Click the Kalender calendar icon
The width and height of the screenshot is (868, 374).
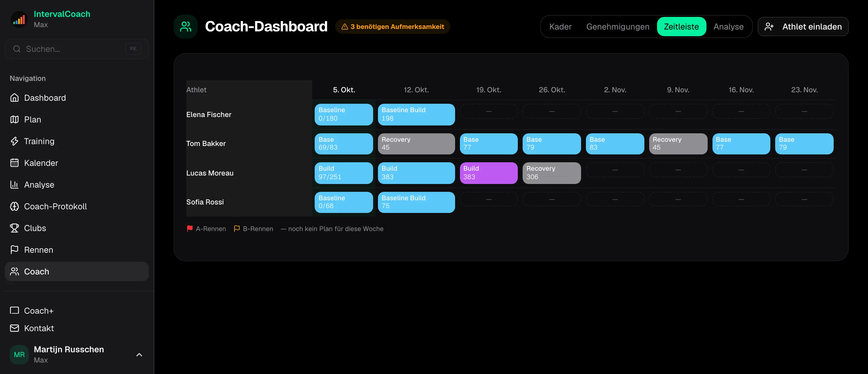tap(14, 163)
